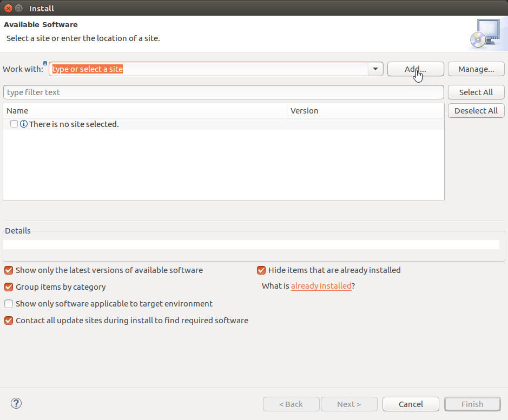Click the 'type or select a site' combo field
The width and height of the screenshot is (508, 420).
[x=208, y=69]
